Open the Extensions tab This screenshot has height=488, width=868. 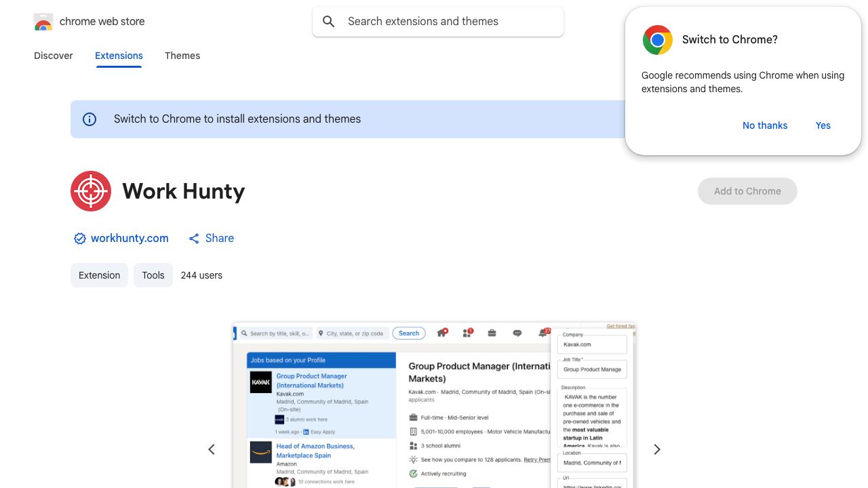pos(119,56)
